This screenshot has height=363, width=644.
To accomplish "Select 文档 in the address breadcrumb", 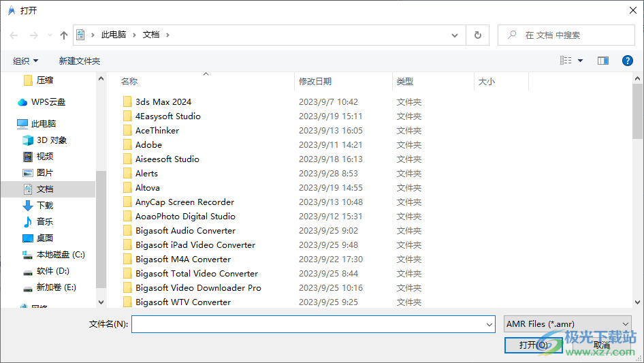I will pyautogui.click(x=150, y=35).
